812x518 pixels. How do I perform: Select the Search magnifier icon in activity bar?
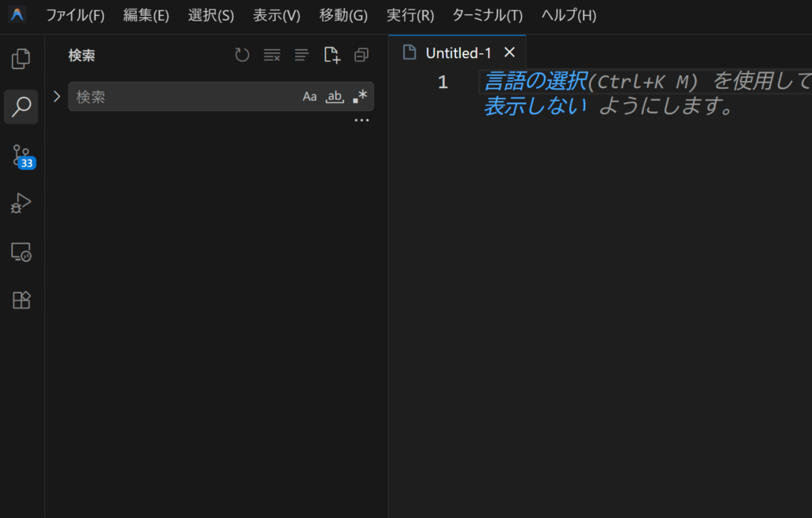pos(21,107)
